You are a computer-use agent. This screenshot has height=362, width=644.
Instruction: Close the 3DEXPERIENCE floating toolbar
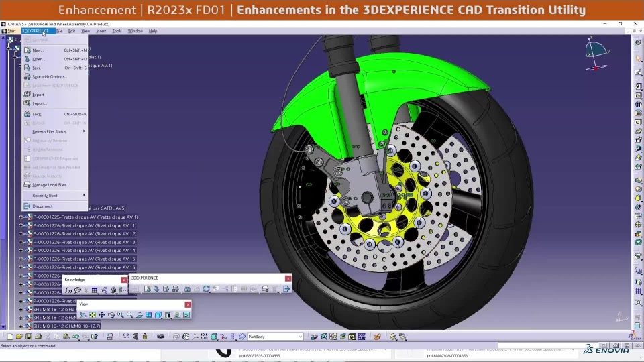coord(288,278)
